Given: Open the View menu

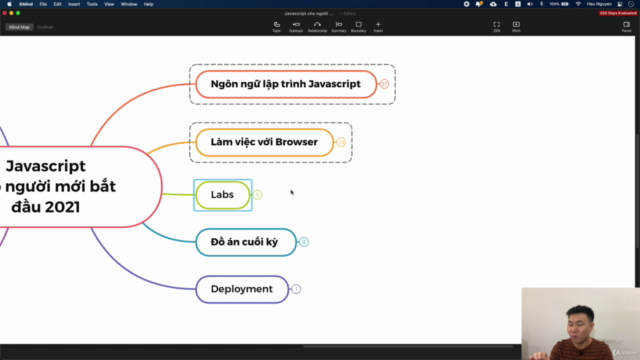Looking at the screenshot, I should pos(109,4).
